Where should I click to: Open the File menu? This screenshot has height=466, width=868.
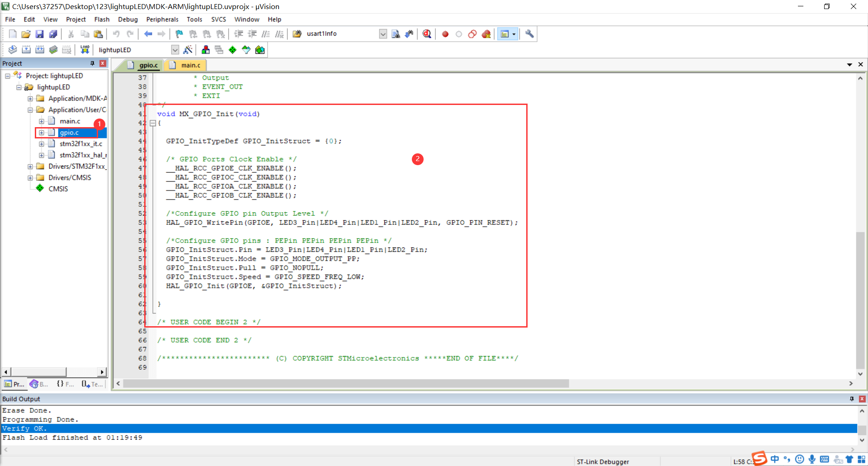click(10, 19)
